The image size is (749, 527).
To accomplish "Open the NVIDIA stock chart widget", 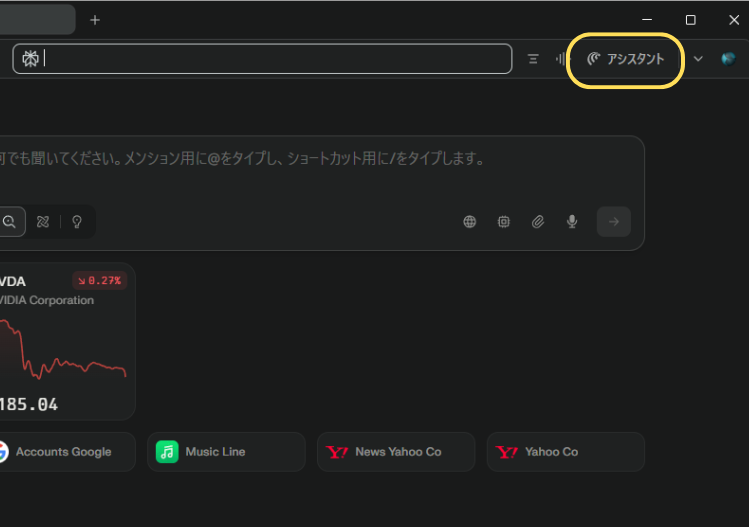I will [65, 340].
